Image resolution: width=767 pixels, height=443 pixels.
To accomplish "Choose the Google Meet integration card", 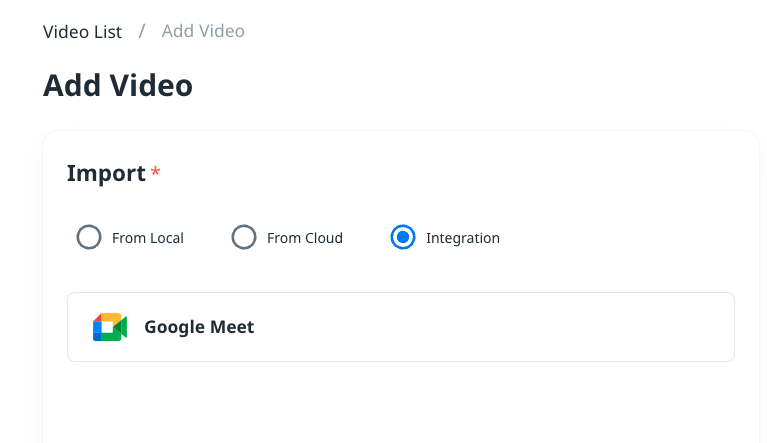I will tap(400, 327).
